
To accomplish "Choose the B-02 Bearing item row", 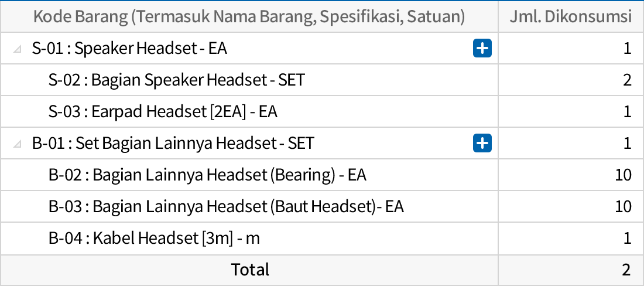I will pyautogui.click(x=207, y=175).
